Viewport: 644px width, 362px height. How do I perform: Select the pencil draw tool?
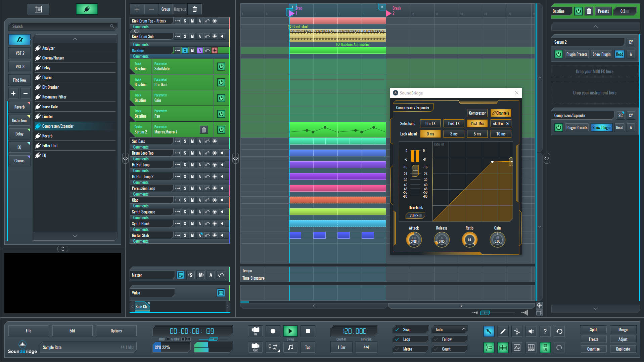[x=503, y=331]
